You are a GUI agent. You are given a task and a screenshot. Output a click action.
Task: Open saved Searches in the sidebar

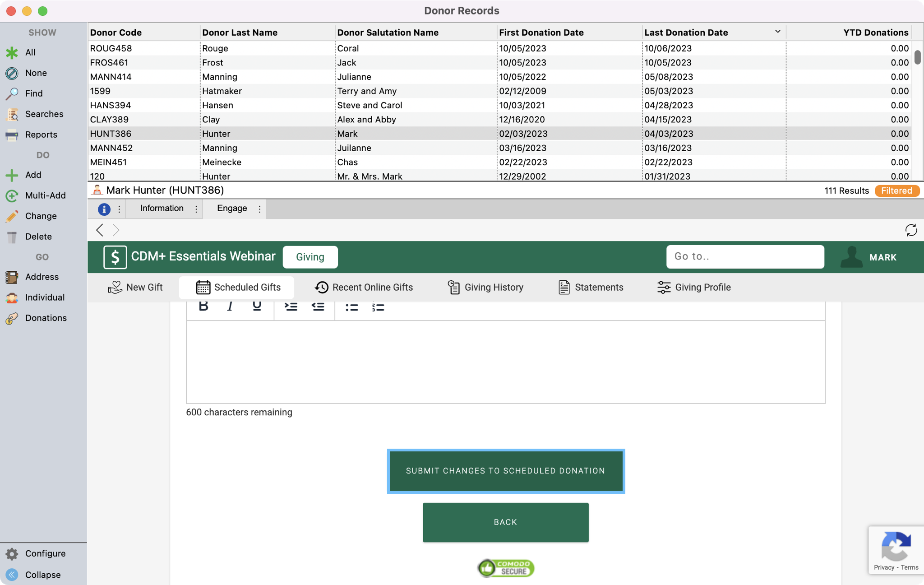point(44,114)
